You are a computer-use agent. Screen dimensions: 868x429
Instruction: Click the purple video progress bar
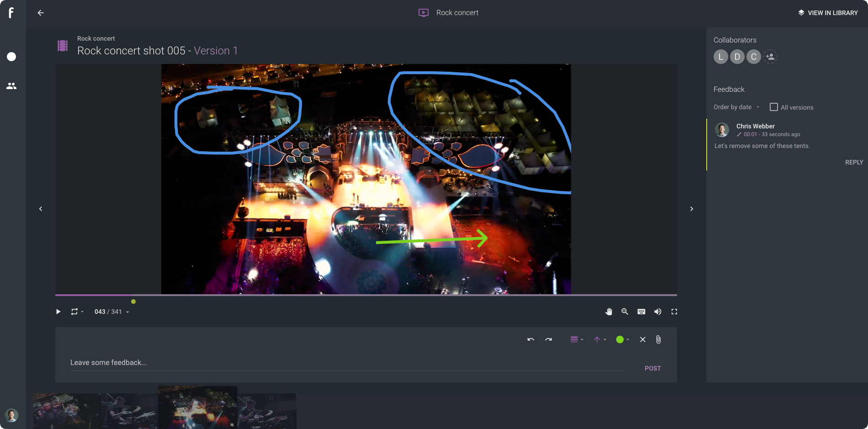pos(366,295)
